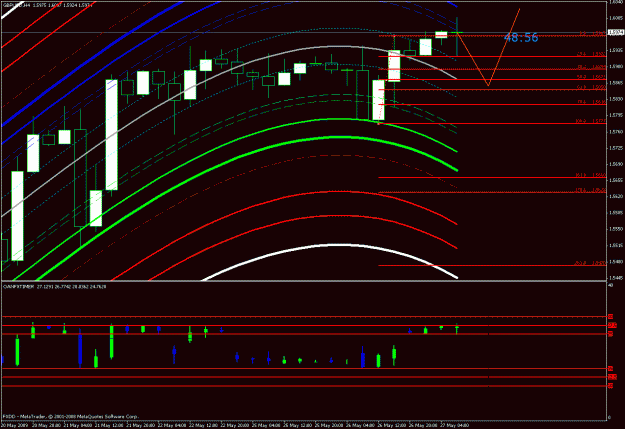Click the 1.5585 price axis label
This screenshot has height=429, width=625.
tap(616, 213)
